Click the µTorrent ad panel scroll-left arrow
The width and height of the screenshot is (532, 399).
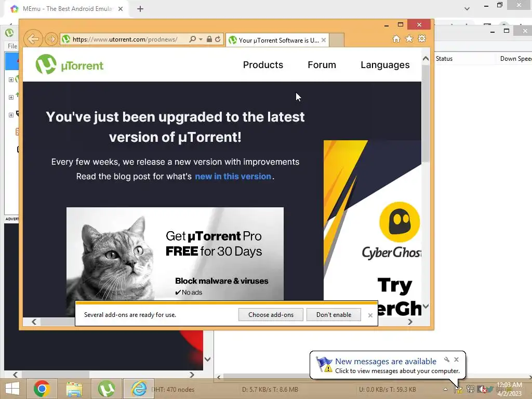(15, 375)
